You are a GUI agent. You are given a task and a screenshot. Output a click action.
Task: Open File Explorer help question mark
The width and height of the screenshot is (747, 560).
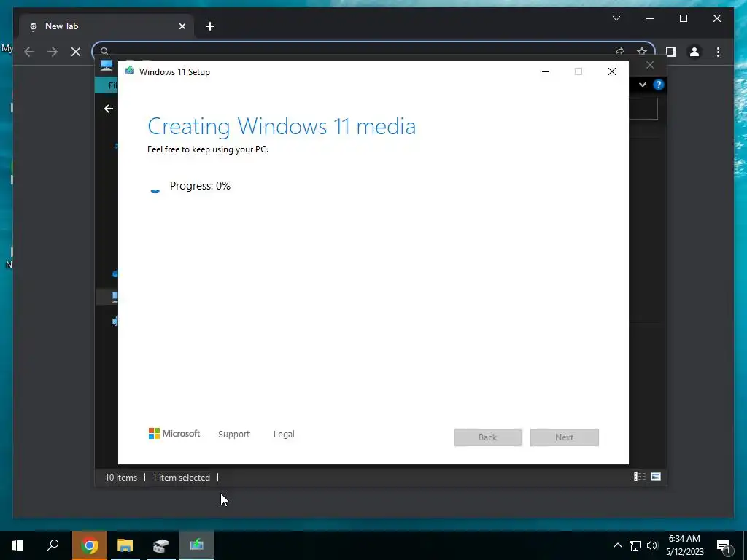(659, 85)
